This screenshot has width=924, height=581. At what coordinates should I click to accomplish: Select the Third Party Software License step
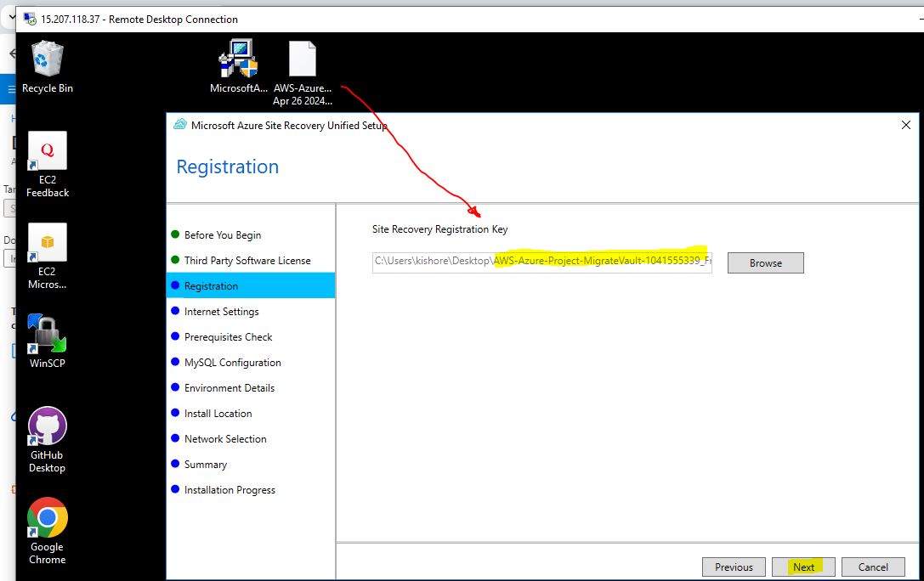[247, 261]
